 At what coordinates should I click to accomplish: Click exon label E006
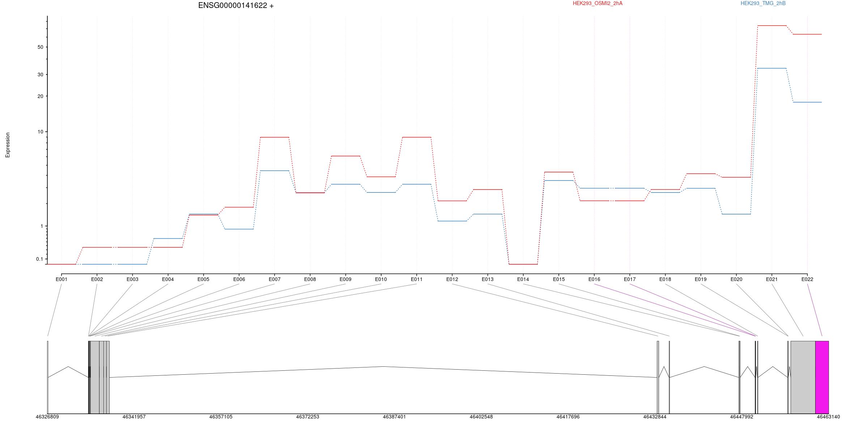coord(239,279)
